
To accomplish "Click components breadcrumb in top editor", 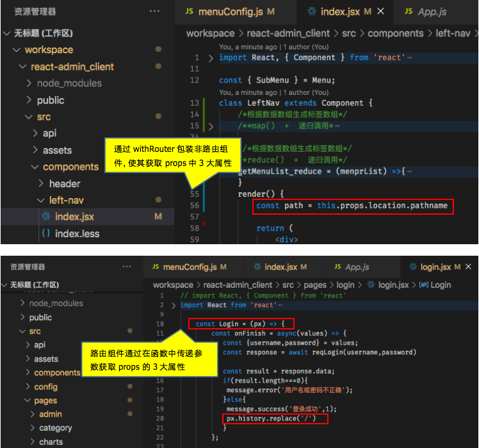I will coord(396,33).
